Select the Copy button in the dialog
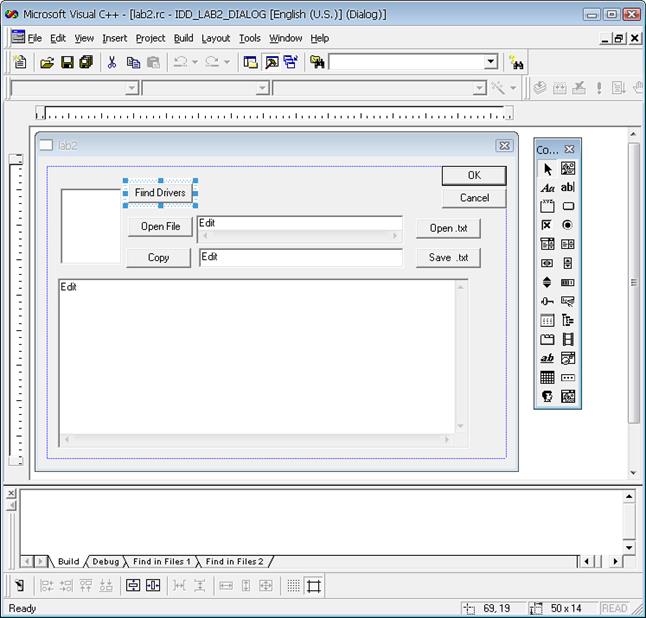The image size is (646, 618). click(159, 258)
